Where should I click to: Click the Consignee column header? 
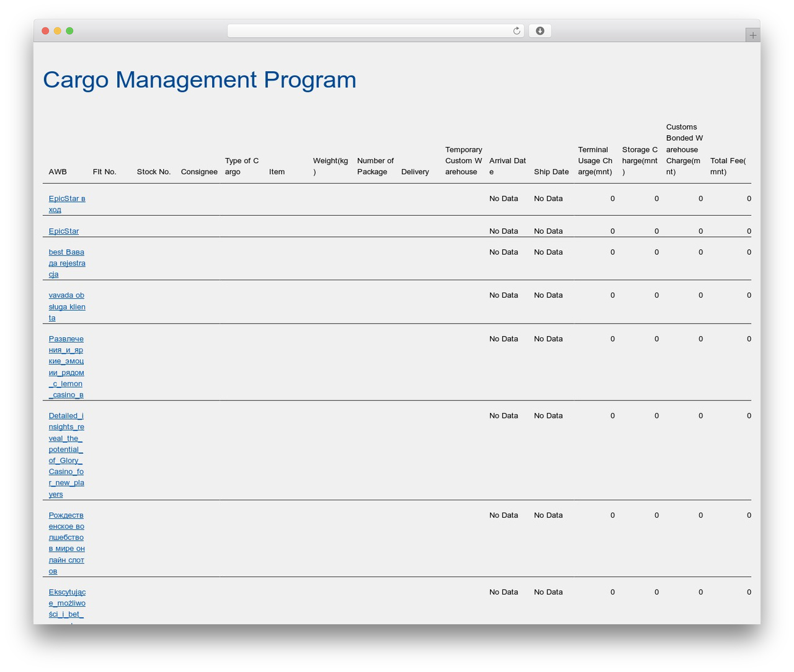point(199,172)
